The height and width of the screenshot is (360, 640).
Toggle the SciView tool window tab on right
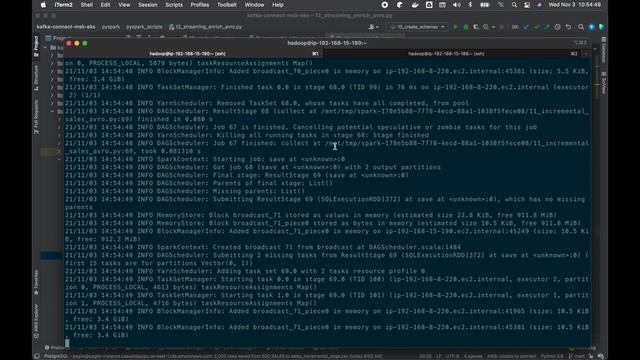pyautogui.click(x=604, y=83)
